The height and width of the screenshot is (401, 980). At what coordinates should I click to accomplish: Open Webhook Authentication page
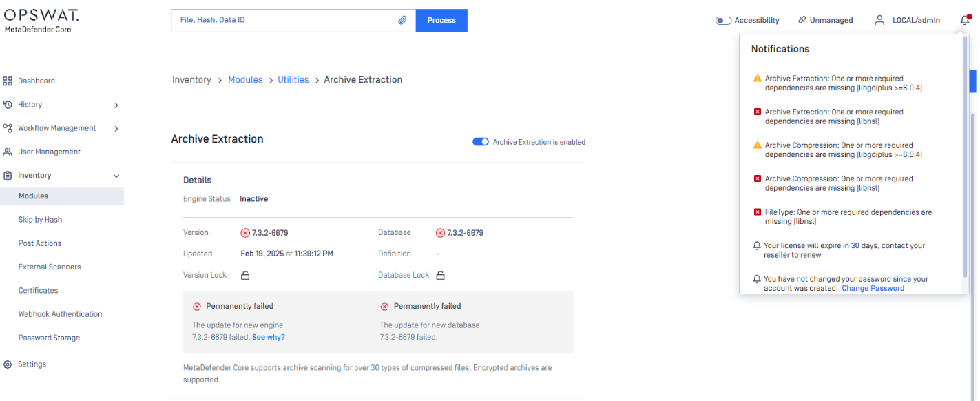point(60,314)
